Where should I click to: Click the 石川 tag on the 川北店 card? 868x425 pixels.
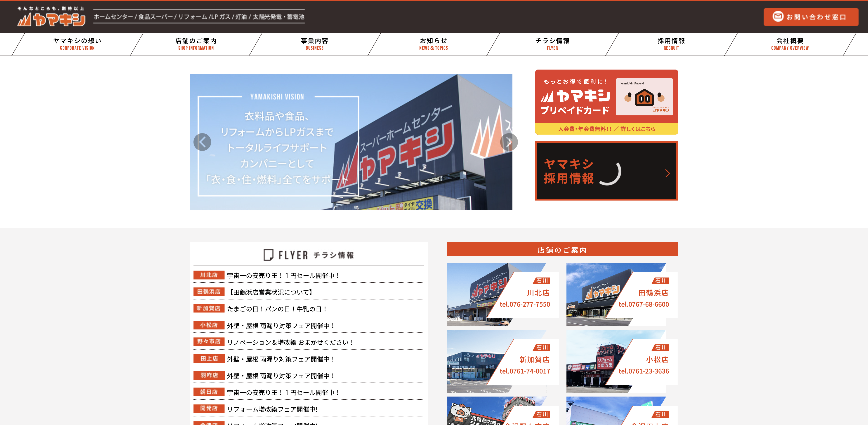[542, 281]
